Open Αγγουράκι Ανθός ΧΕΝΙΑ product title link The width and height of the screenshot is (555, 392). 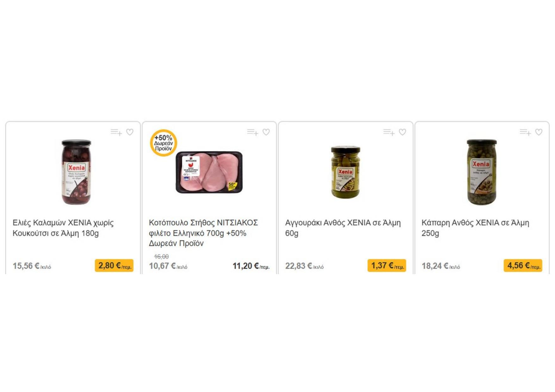343,228
